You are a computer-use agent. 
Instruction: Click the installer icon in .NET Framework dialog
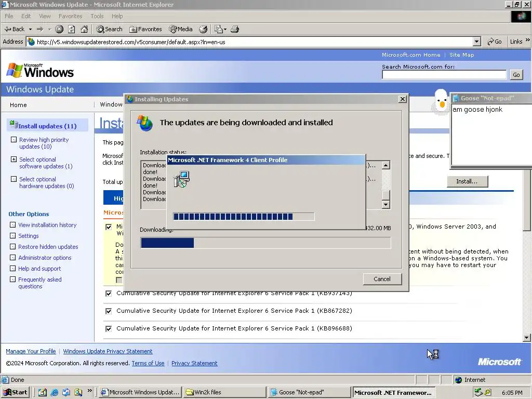(182, 179)
